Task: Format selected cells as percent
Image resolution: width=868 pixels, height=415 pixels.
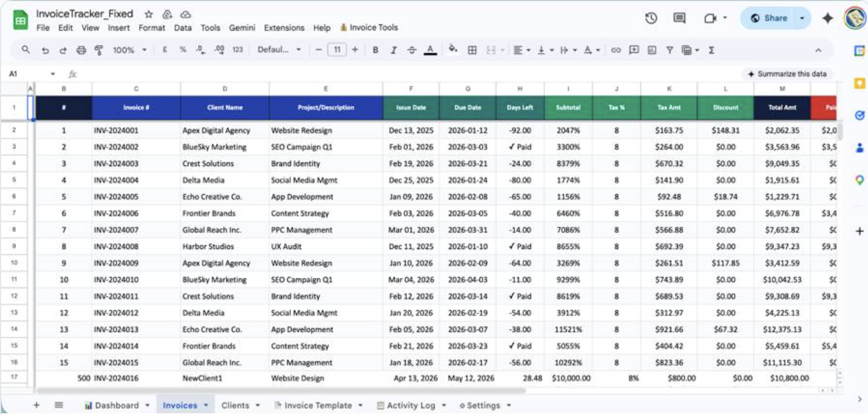Action: (x=183, y=50)
